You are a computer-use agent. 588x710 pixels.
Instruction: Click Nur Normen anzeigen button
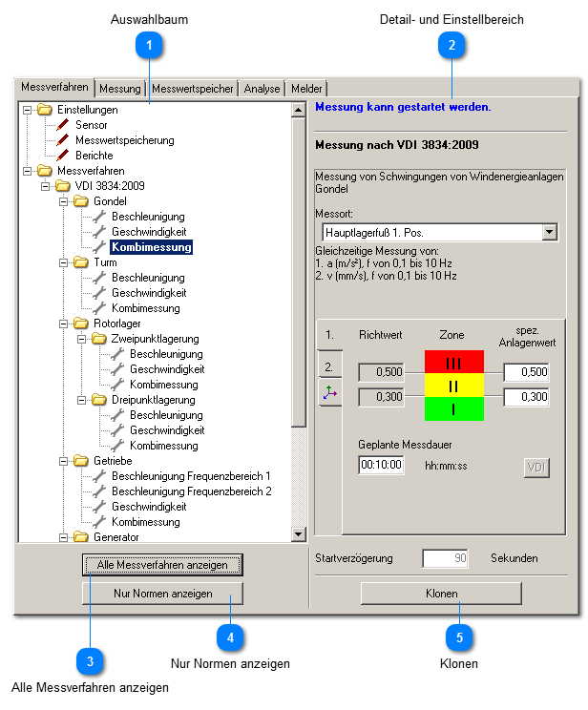[162, 594]
